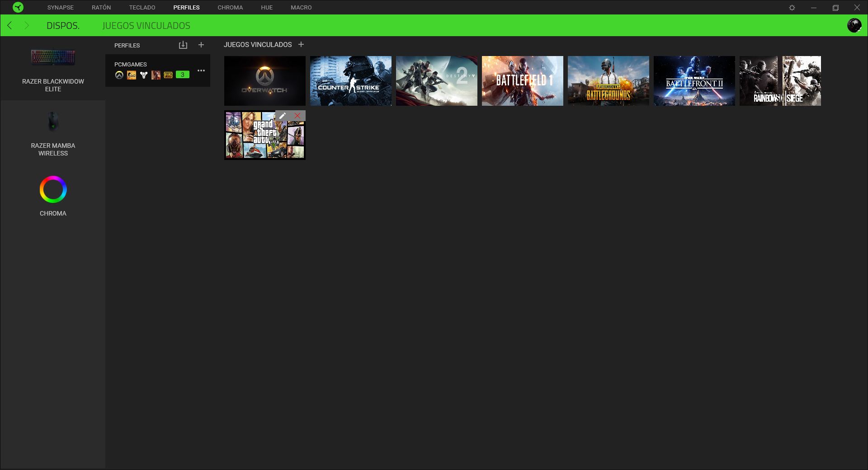
Task: Click the JUEGOS VINCULADOS section header
Action: click(258, 45)
